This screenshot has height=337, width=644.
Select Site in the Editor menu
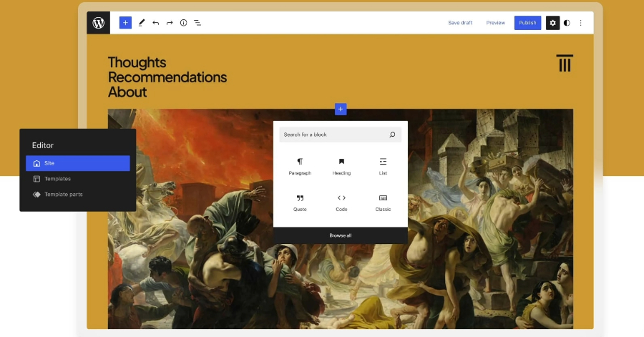[x=77, y=163]
